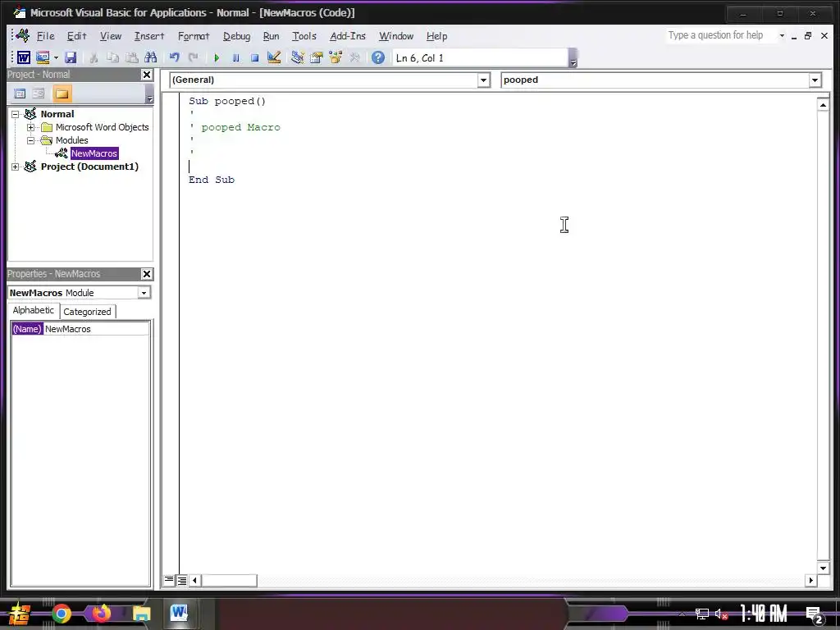Click horizontal scrollbar right arrow
Image resolution: width=840 pixels, height=630 pixels.
pos(810,580)
